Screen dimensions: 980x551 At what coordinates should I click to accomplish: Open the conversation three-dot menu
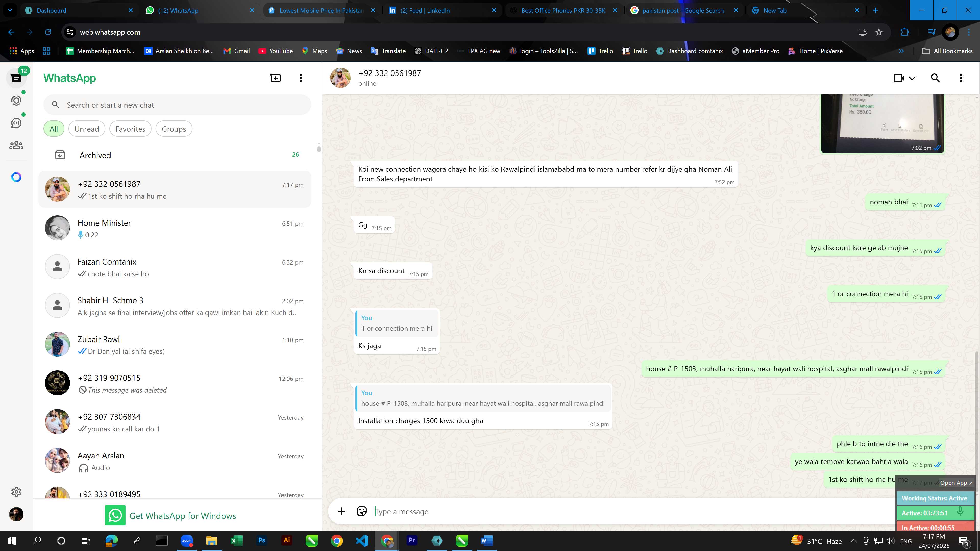[961, 78]
